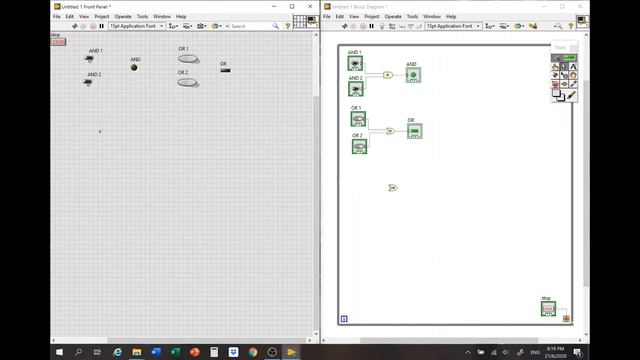
Task: Click Step Over debugging button
Action: 411,26
